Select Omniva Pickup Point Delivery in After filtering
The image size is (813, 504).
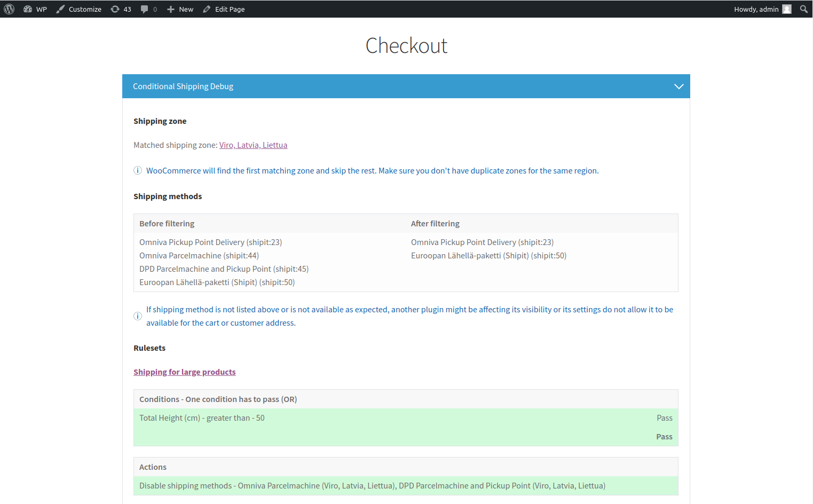[x=483, y=242]
